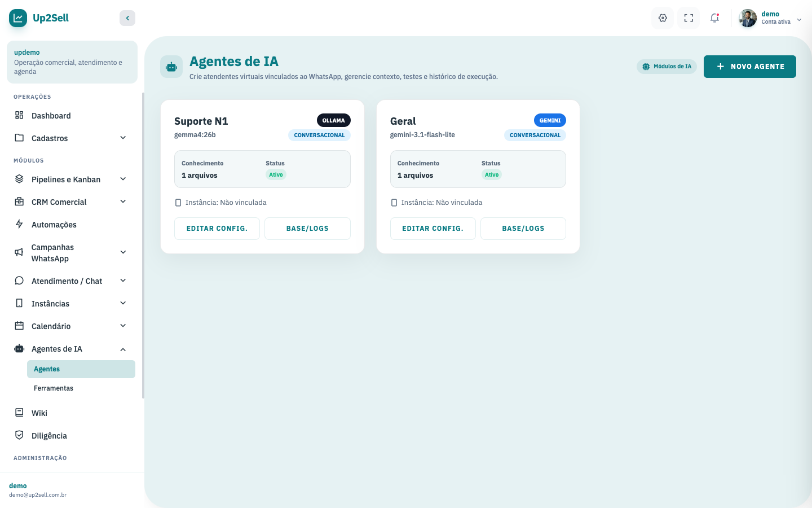Click the Diligência shield icon

click(x=19, y=435)
